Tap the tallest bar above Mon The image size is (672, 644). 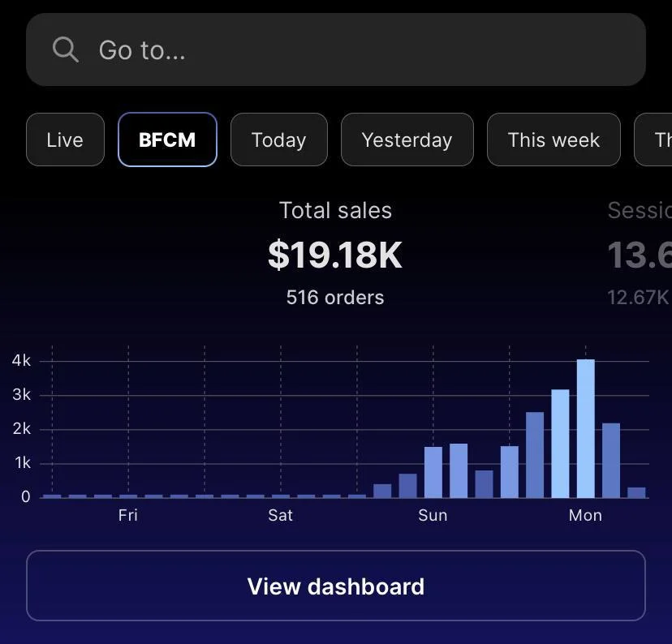click(585, 428)
